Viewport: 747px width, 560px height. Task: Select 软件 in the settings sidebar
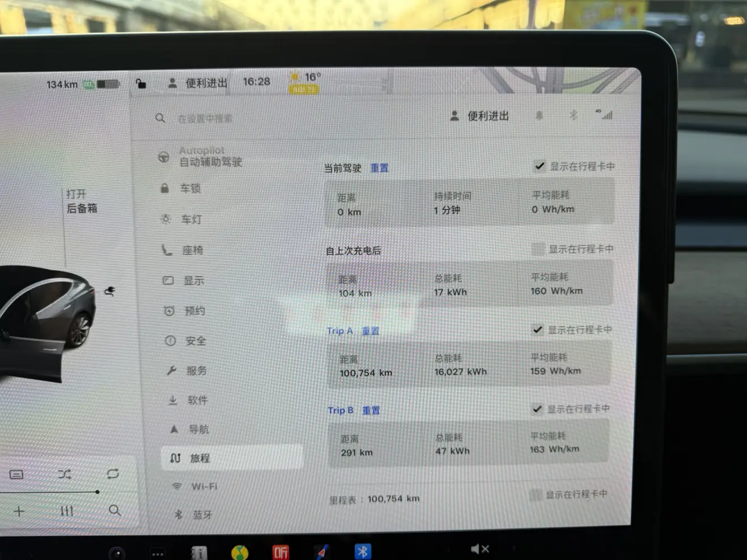197,400
